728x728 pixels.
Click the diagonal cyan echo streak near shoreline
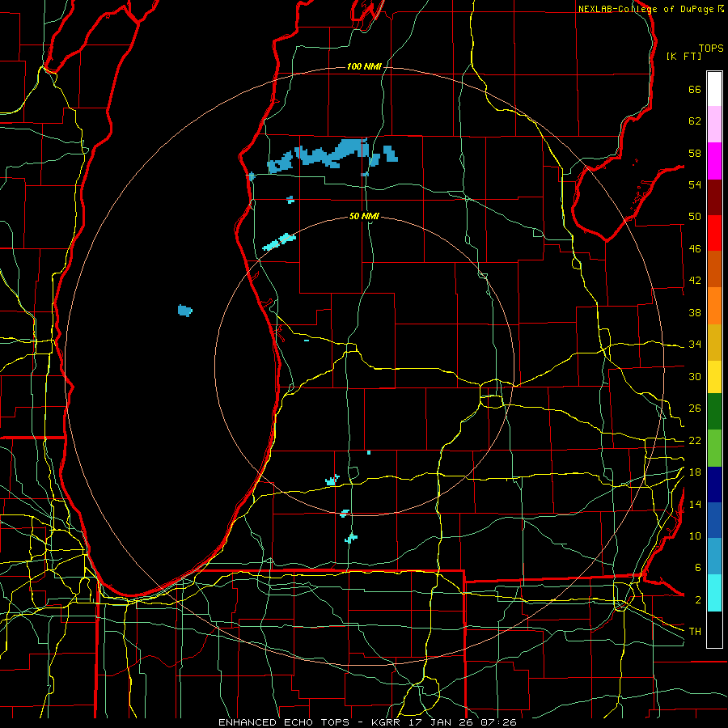pyautogui.click(x=279, y=242)
